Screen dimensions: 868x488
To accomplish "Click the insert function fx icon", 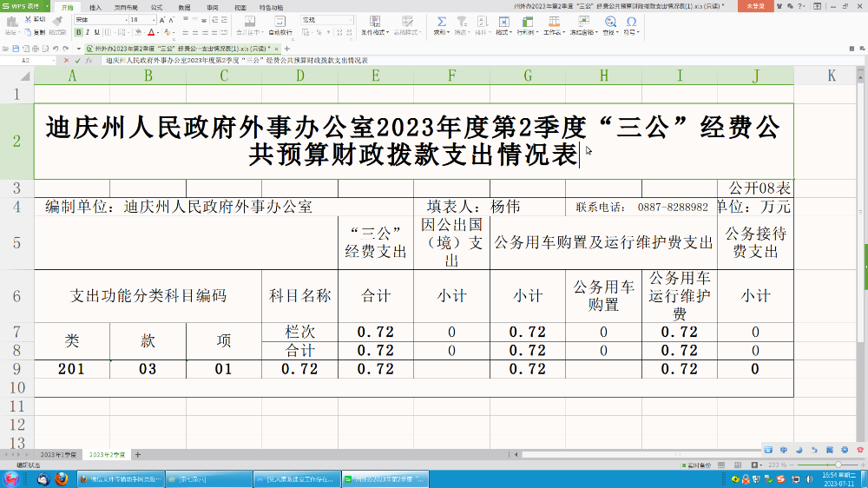I will pos(89,61).
